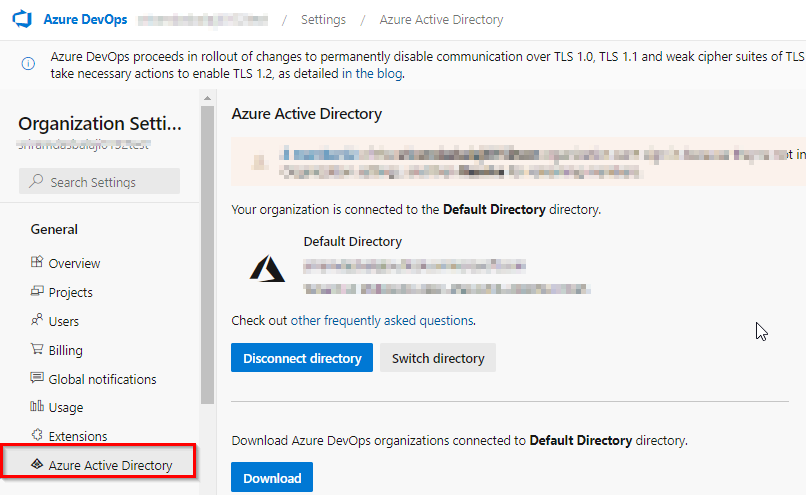Click Switch directory button

(438, 358)
